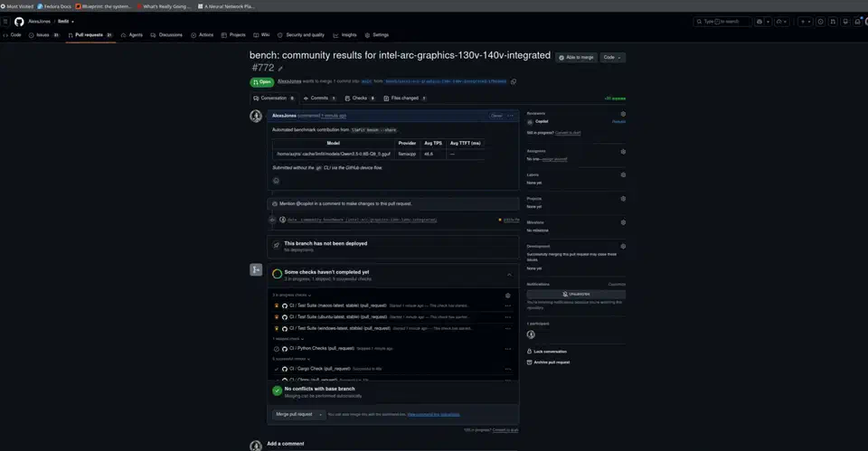
Task: Click the Customize notifications link
Action: tap(617, 285)
